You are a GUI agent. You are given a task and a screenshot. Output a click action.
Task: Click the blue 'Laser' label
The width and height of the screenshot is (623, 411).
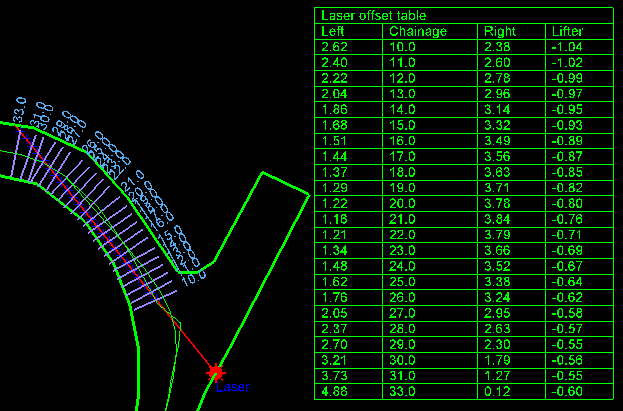point(233,387)
